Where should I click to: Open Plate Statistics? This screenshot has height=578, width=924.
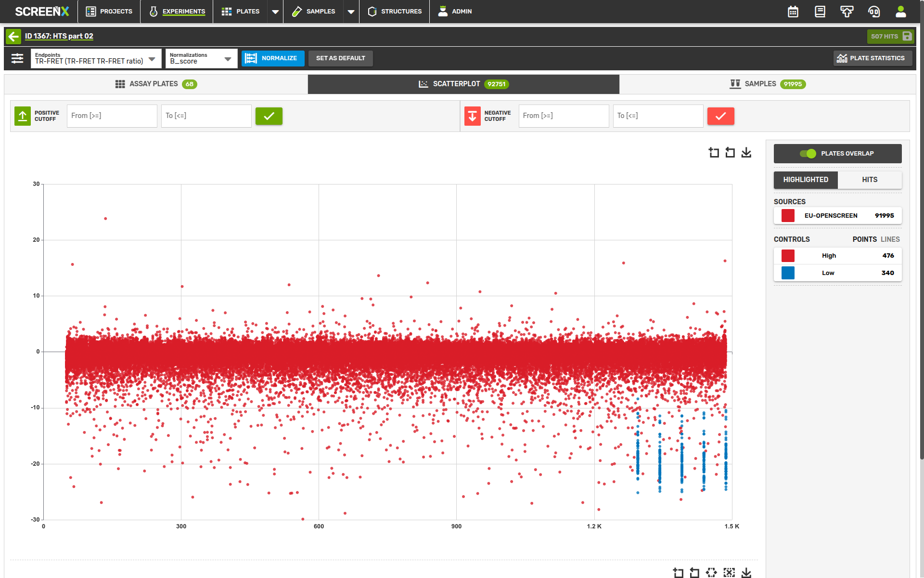872,58
